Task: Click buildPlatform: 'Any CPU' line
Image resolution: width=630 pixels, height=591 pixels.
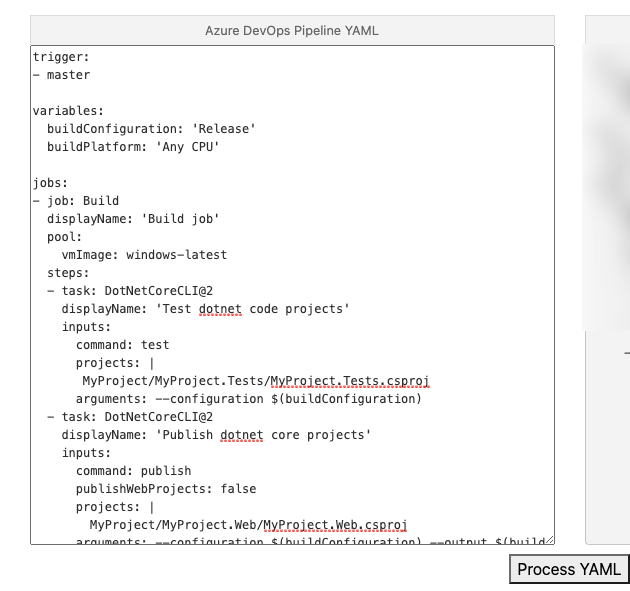Action: [x=133, y=147]
